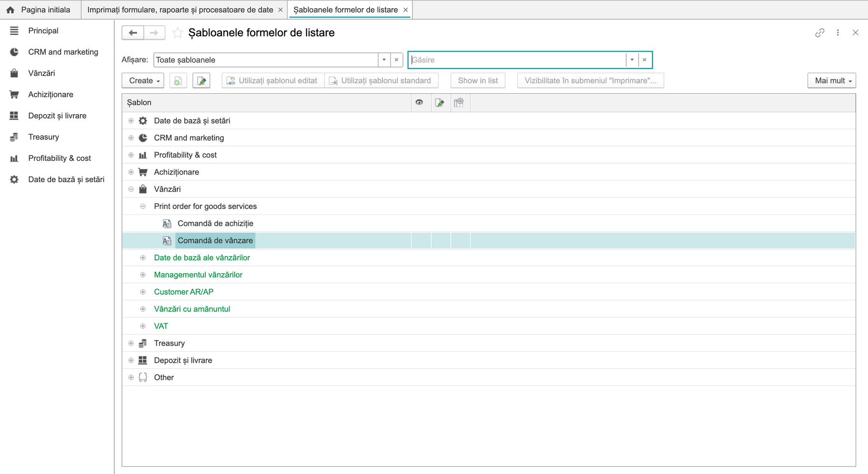Click Utilizați șablonul standard button
Image resolution: width=868 pixels, height=474 pixels.
click(381, 81)
